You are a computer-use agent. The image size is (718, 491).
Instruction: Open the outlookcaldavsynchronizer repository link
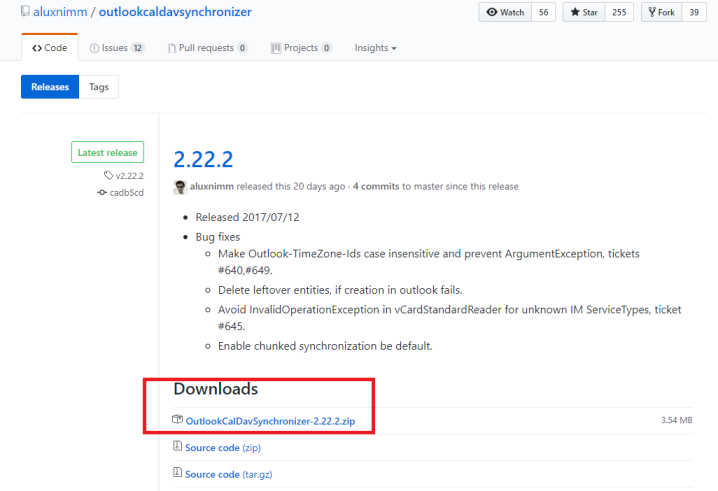click(175, 12)
